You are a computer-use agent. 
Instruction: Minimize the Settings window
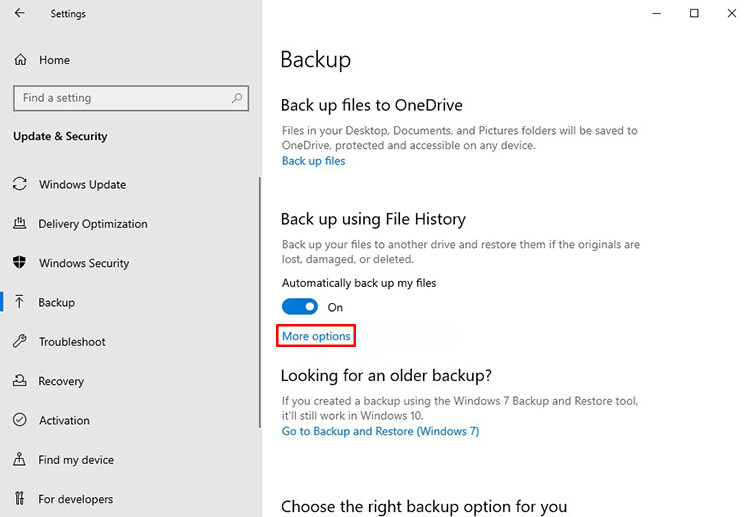(x=657, y=13)
